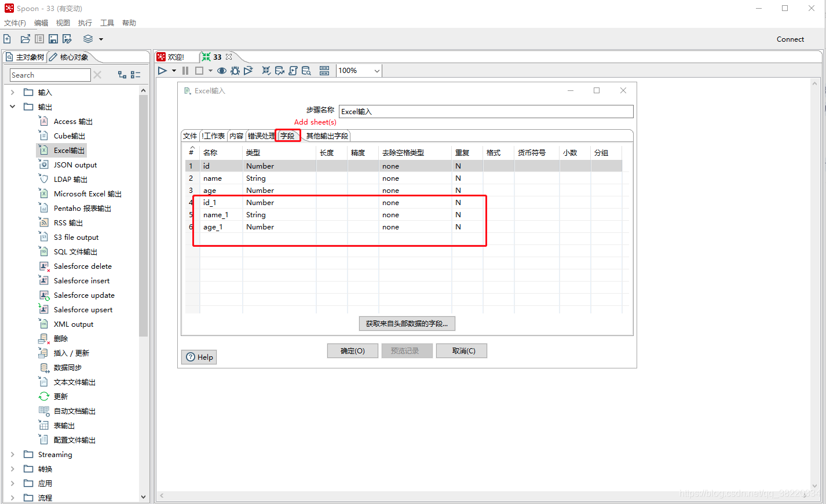826x504 pixels.
Task: Collapse all tree items icon
Action: click(136, 75)
